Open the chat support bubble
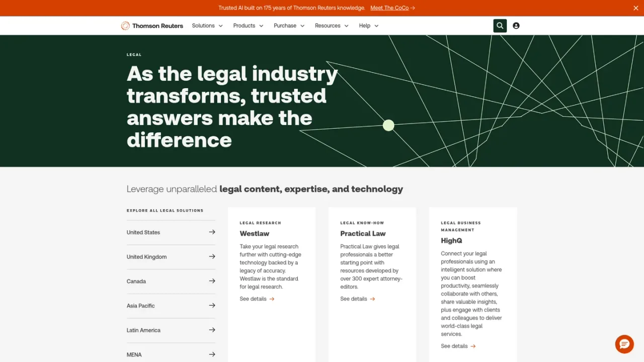The image size is (644, 362). (624, 344)
